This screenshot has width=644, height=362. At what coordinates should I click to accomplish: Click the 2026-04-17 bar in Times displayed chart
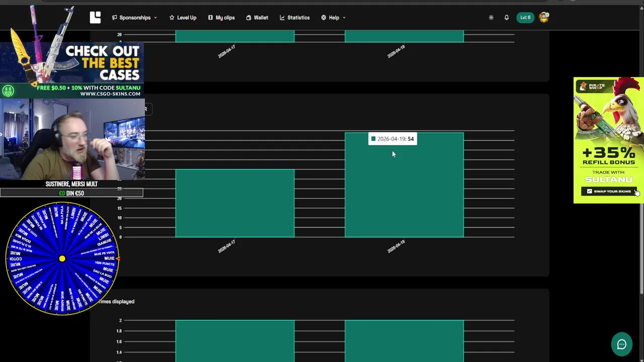coord(235,341)
